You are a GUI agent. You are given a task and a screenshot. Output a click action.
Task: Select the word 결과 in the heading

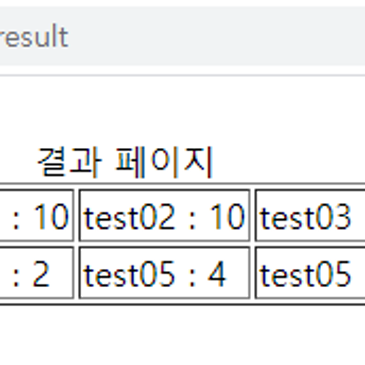pyautogui.click(x=69, y=161)
